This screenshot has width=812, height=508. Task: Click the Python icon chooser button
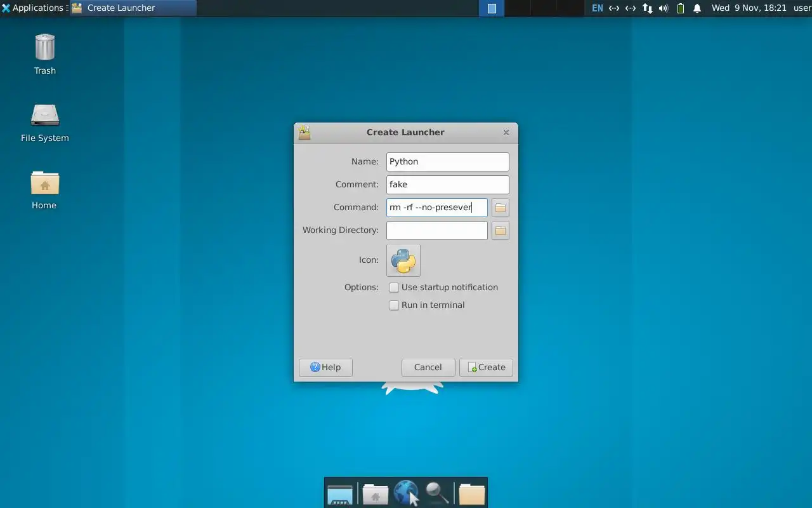403,260
